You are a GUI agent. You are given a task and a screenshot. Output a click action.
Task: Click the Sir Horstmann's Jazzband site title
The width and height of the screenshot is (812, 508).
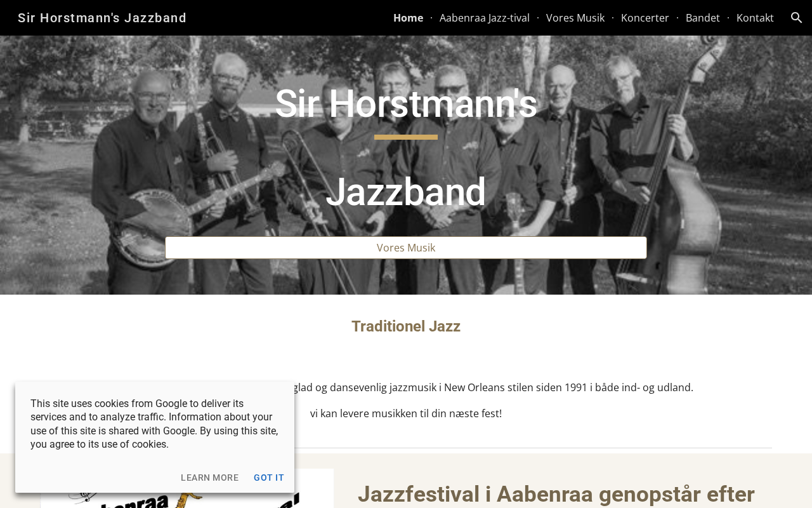click(x=102, y=18)
